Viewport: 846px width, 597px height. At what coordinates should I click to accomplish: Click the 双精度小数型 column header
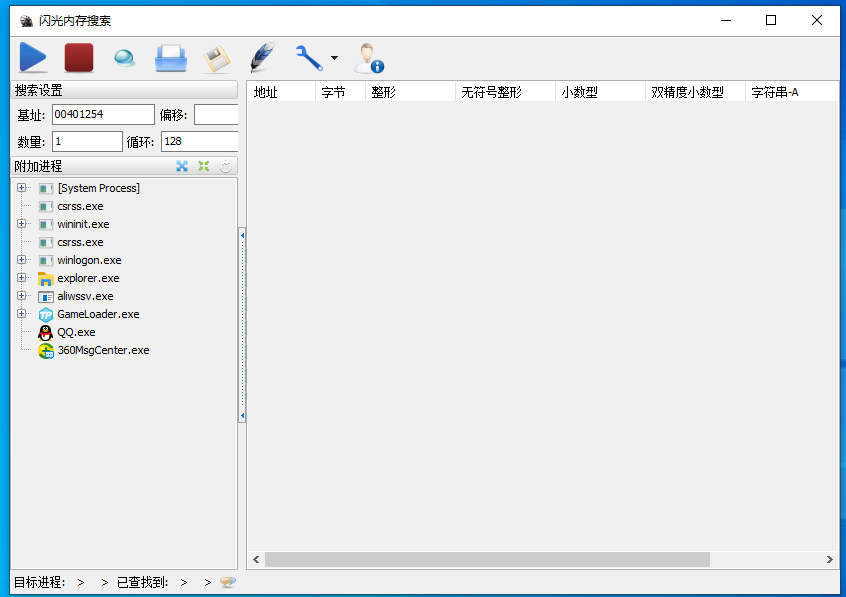(695, 92)
